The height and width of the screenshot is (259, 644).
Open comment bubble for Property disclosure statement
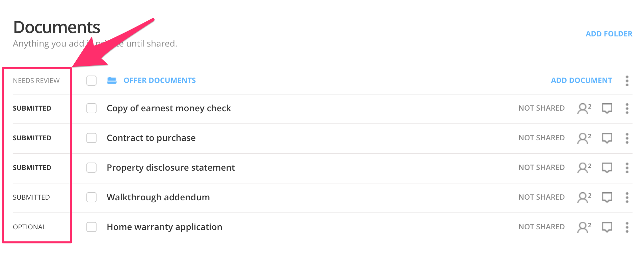tap(607, 168)
